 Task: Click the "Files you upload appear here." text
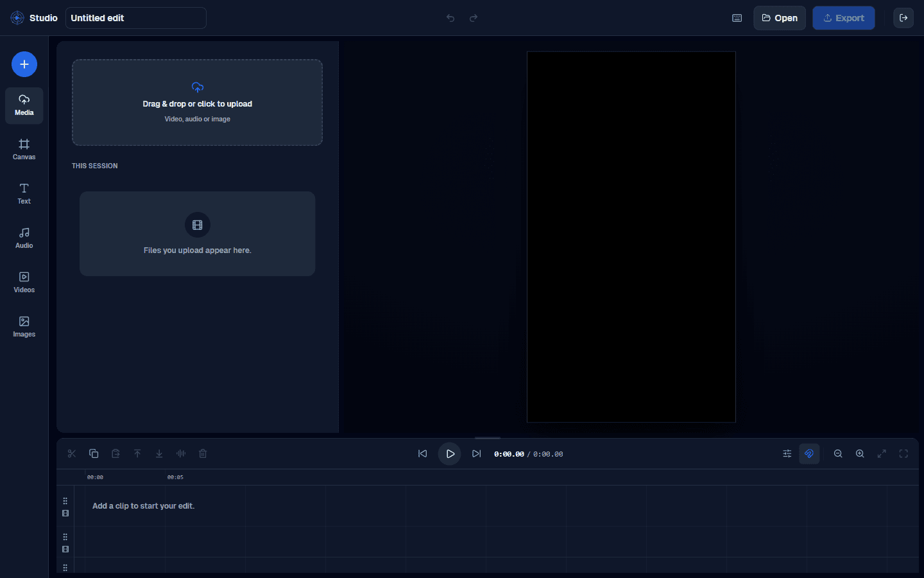198,250
